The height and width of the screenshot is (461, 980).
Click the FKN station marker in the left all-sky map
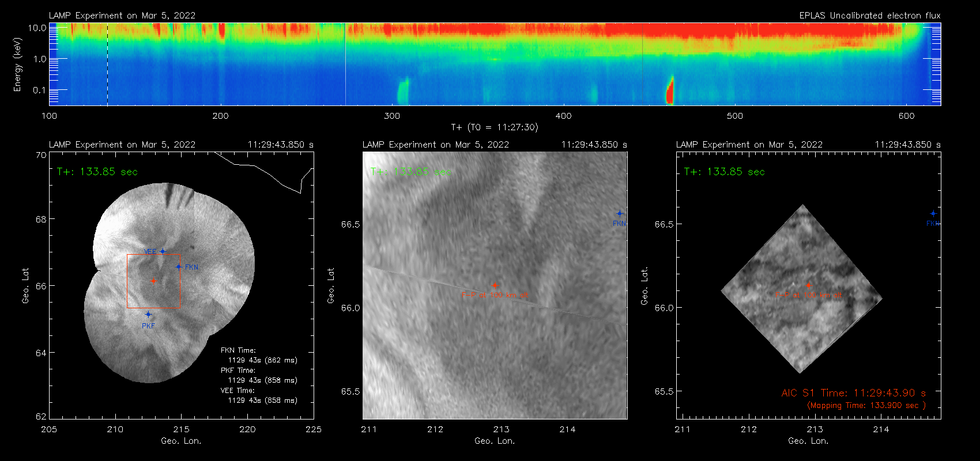click(x=179, y=266)
